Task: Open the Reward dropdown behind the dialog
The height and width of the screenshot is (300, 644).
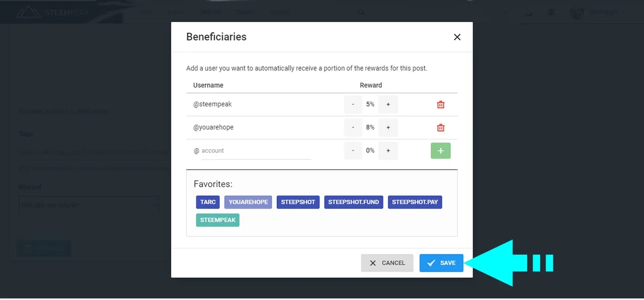Action: coord(89,205)
